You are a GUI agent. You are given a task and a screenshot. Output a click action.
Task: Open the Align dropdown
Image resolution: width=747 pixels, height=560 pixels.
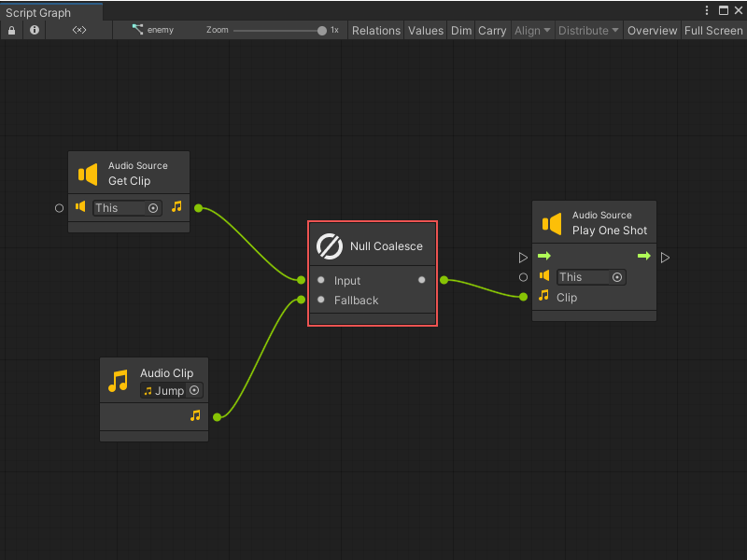click(x=532, y=30)
